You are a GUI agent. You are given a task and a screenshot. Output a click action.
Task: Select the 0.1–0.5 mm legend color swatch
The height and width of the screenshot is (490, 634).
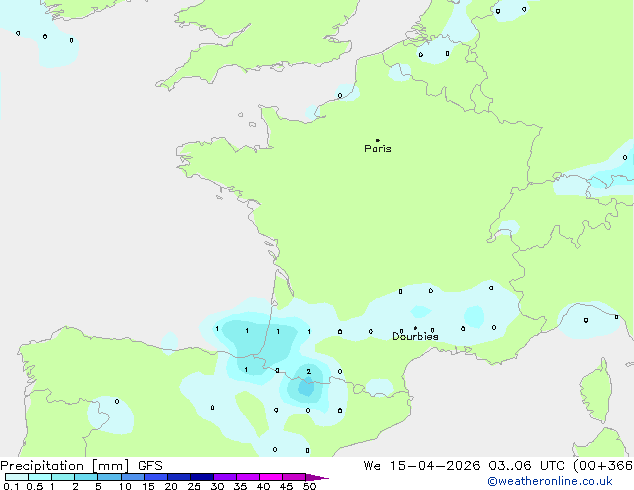click(x=17, y=477)
